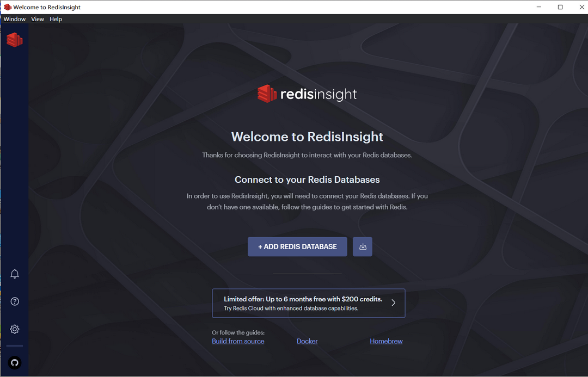Screen dimensions: 588x377
Task: Click the ADD REDIS DATABASE button
Action: tap(297, 246)
